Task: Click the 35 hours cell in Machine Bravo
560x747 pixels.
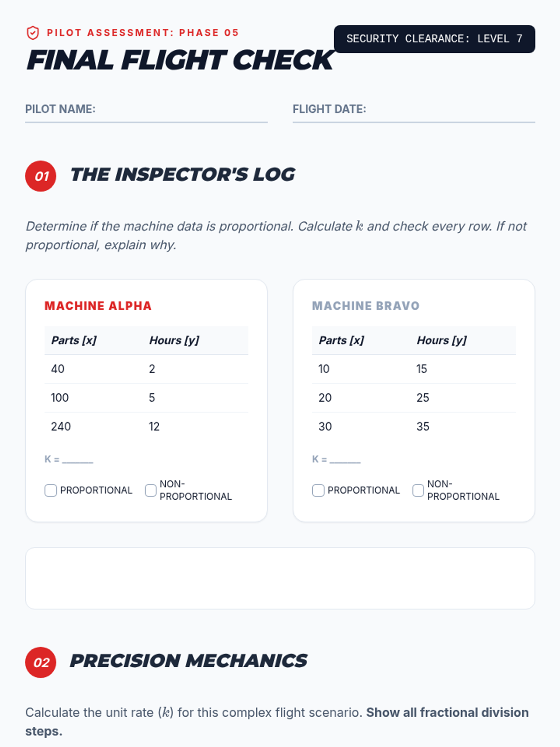Action: (x=423, y=426)
